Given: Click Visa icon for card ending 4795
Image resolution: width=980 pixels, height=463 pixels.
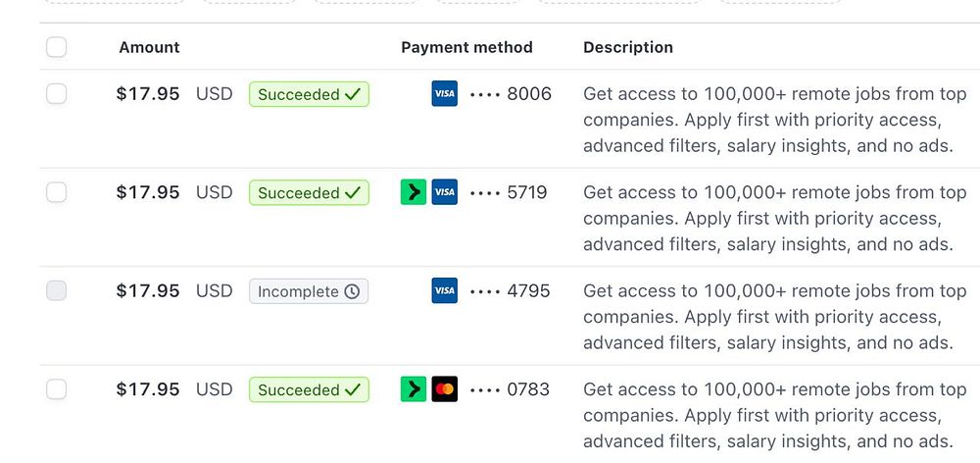Looking at the screenshot, I should point(444,290).
